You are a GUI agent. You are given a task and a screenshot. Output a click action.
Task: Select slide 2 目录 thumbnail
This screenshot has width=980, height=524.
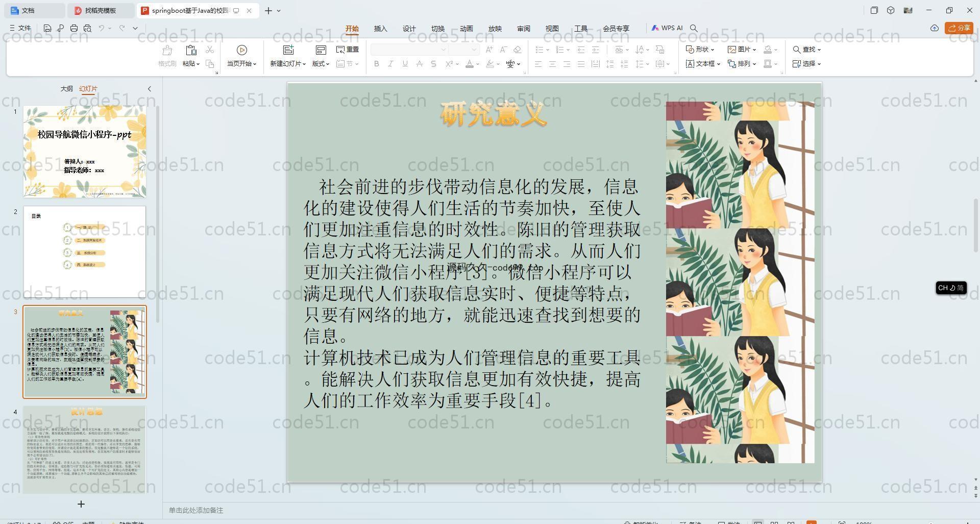[85, 252]
